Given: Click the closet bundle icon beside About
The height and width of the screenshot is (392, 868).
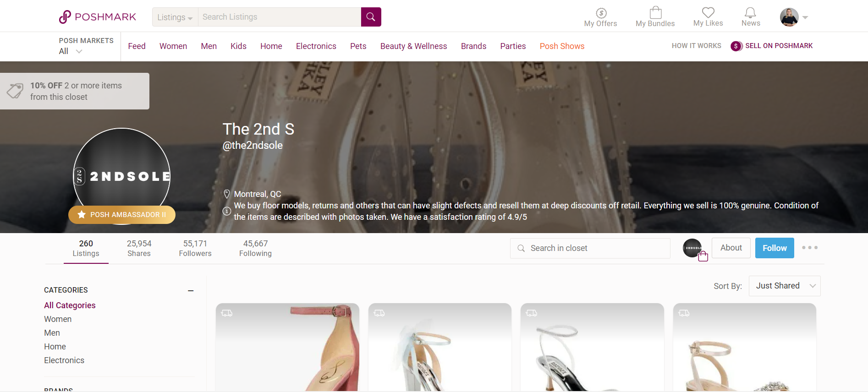Looking at the screenshot, I should (695, 249).
